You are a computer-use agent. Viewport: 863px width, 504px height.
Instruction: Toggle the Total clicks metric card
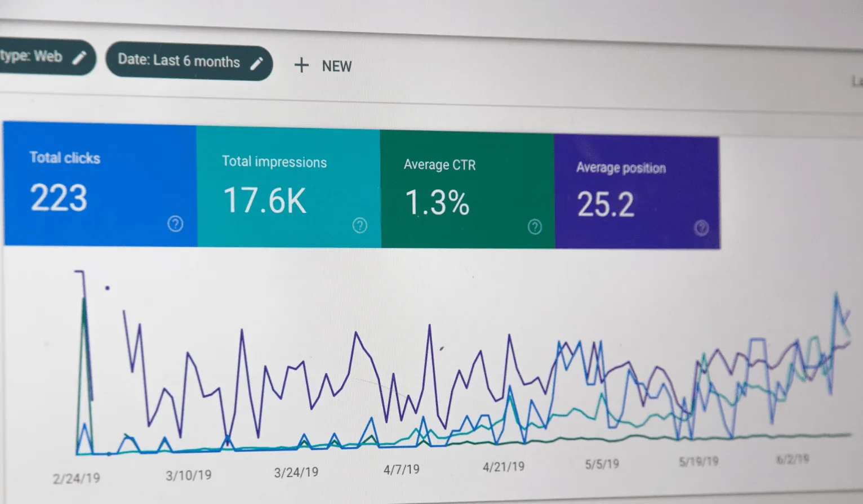tap(100, 183)
